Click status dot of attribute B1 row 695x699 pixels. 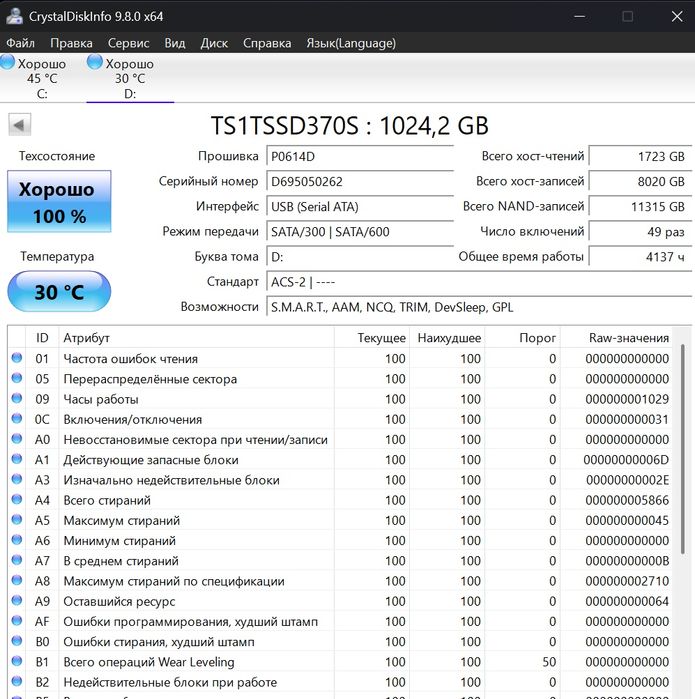pyautogui.click(x=17, y=661)
